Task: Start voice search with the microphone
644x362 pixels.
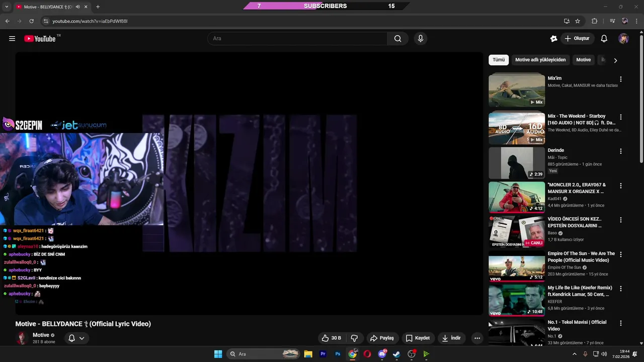Action: 421,39
